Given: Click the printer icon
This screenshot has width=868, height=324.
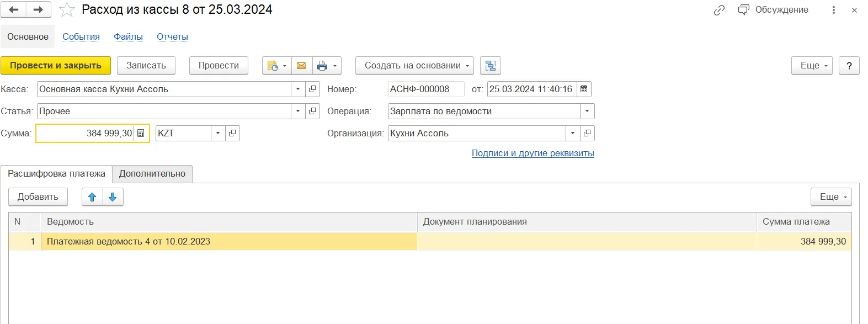Looking at the screenshot, I should [x=322, y=66].
